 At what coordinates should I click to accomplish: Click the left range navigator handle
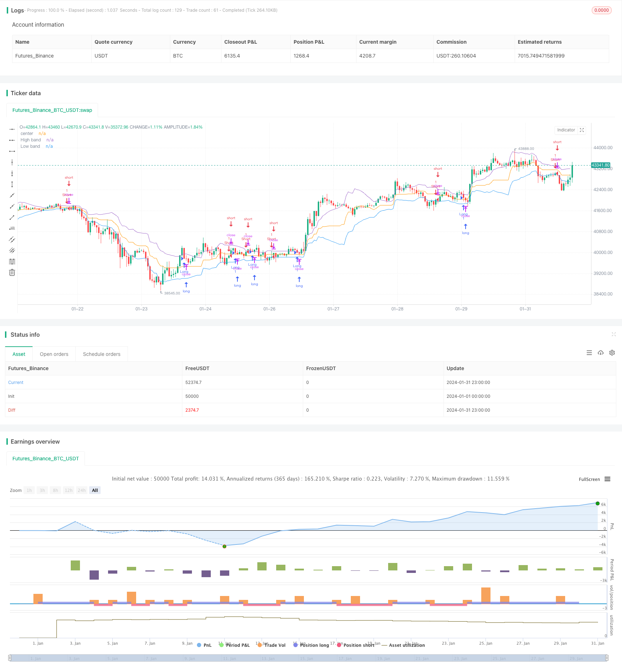(10, 658)
